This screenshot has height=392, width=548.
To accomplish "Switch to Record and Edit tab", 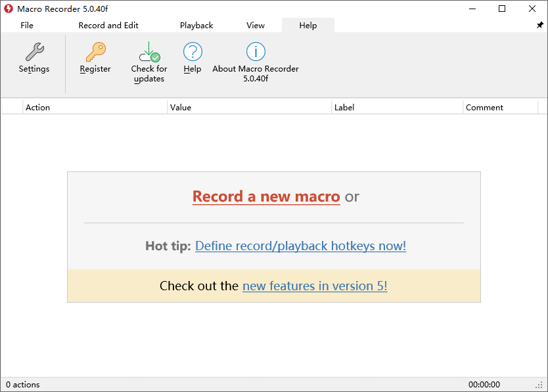I will [108, 26].
